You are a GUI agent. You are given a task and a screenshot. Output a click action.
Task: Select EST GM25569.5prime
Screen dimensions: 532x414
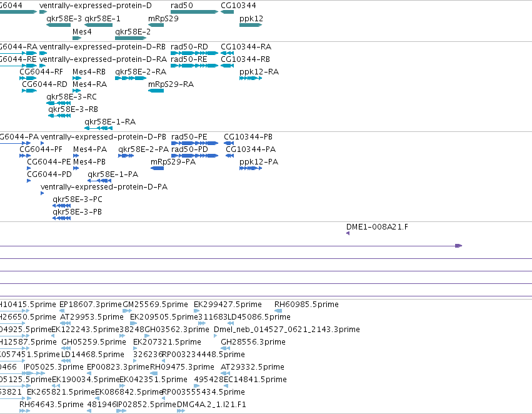point(156,305)
